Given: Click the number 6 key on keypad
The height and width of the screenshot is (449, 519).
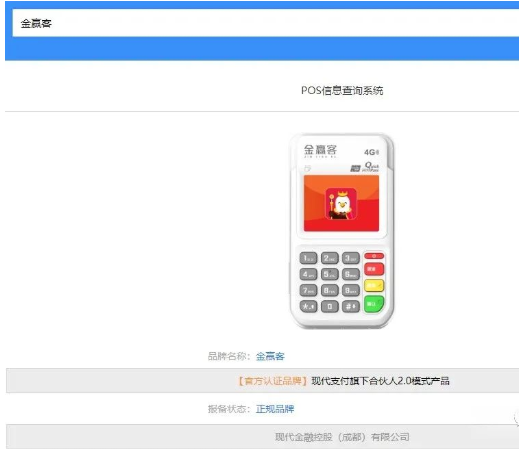Looking at the screenshot, I should coord(351,274).
